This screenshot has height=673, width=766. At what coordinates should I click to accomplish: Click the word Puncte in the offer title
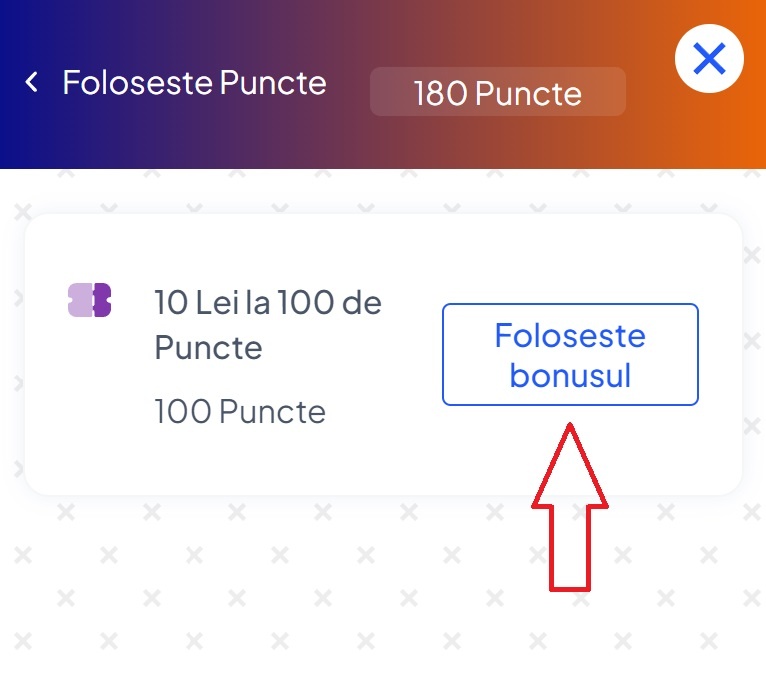click(209, 347)
